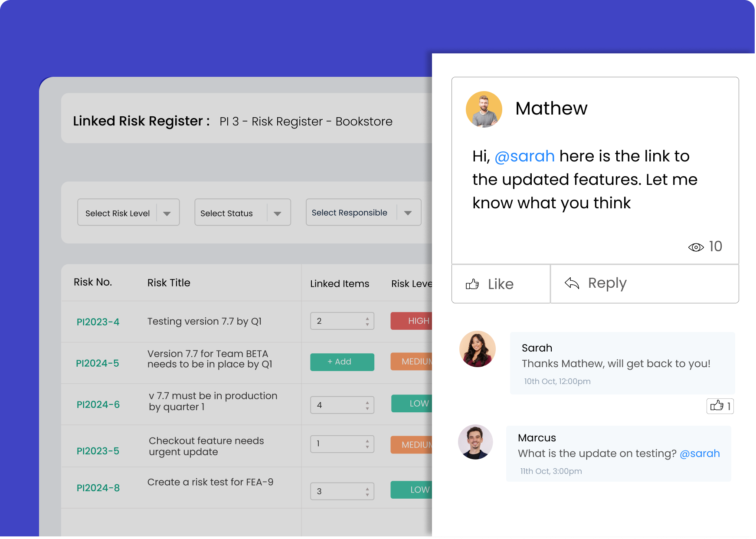The width and height of the screenshot is (756, 539).
Task: Click the Add button for PI2024-5
Action: point(342,362)
